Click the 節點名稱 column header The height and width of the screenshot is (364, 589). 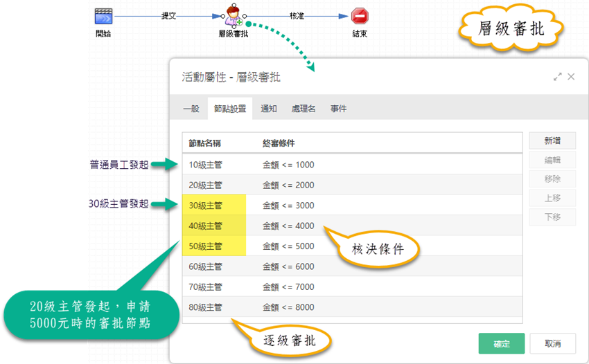tap(204, 143)
